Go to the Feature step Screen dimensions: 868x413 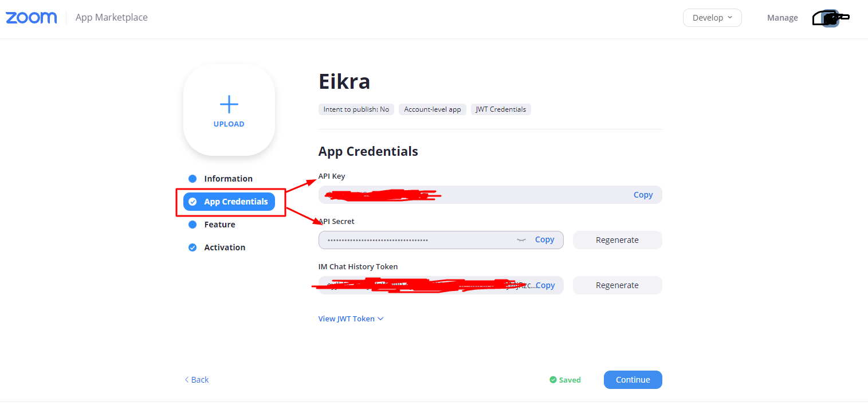pos(219,225)
